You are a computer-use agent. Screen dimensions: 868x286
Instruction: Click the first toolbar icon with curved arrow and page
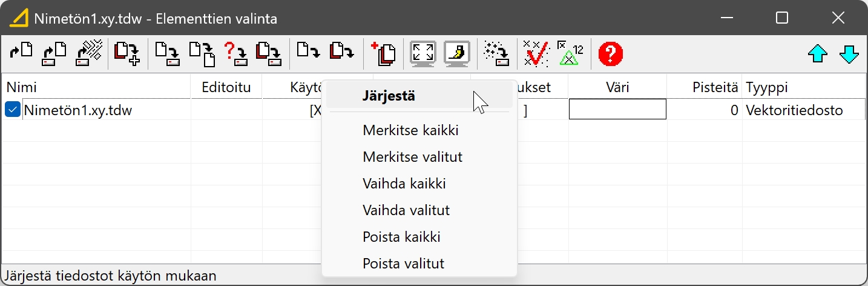coord(21,53)
